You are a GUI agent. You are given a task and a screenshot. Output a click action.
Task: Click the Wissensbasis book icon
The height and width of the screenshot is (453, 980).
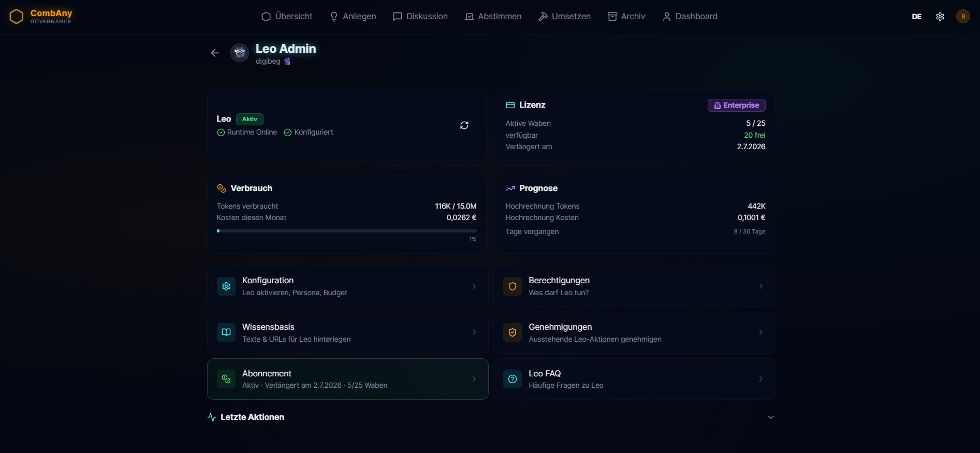coord(226,332)
